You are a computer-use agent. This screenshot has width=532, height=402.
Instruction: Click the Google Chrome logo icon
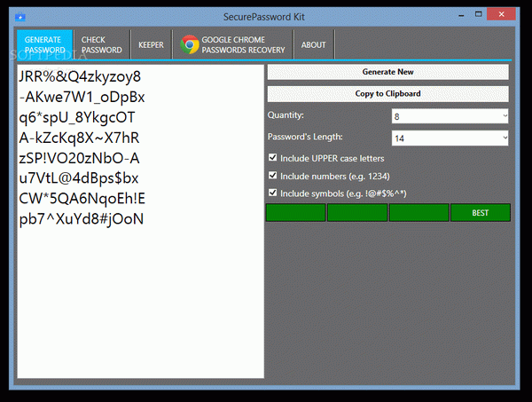[x=189, y=45]
